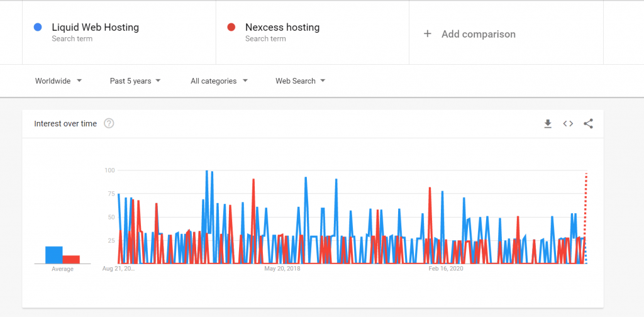Download the Interest over time data
644x317 pixels.
pos(548,124)
